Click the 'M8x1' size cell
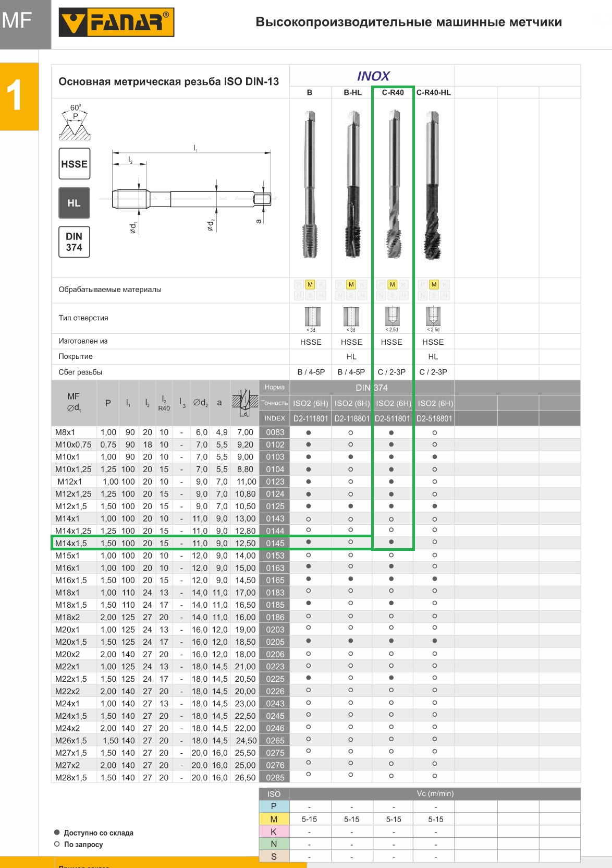This screenshot has width=612, height=868. tap(65, 432)
